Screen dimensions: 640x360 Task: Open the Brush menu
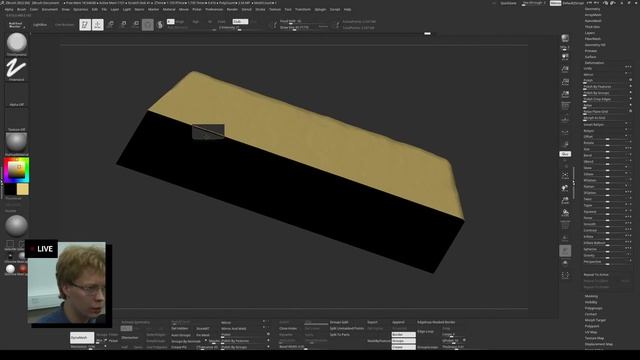click(x=21, y=9)
